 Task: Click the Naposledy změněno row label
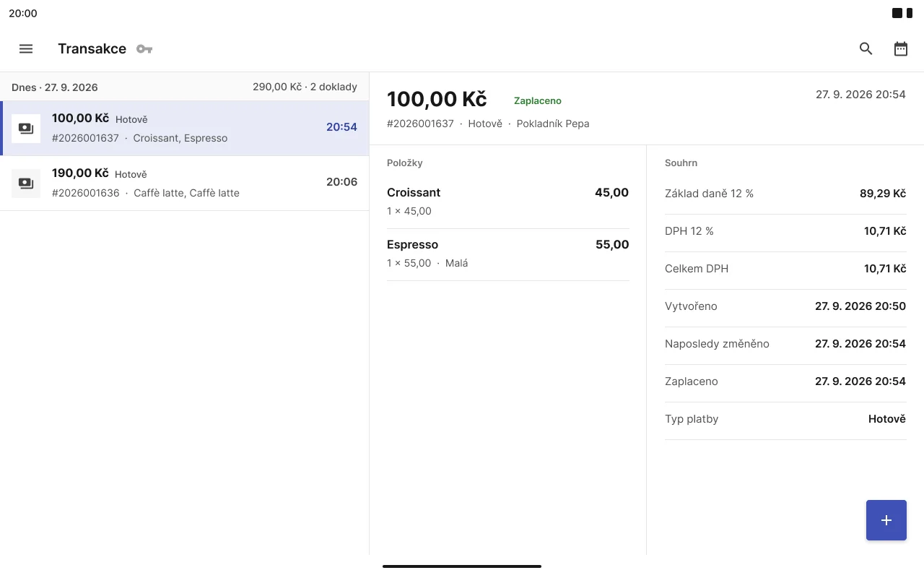pyautogui.click(x=717, y=344)
